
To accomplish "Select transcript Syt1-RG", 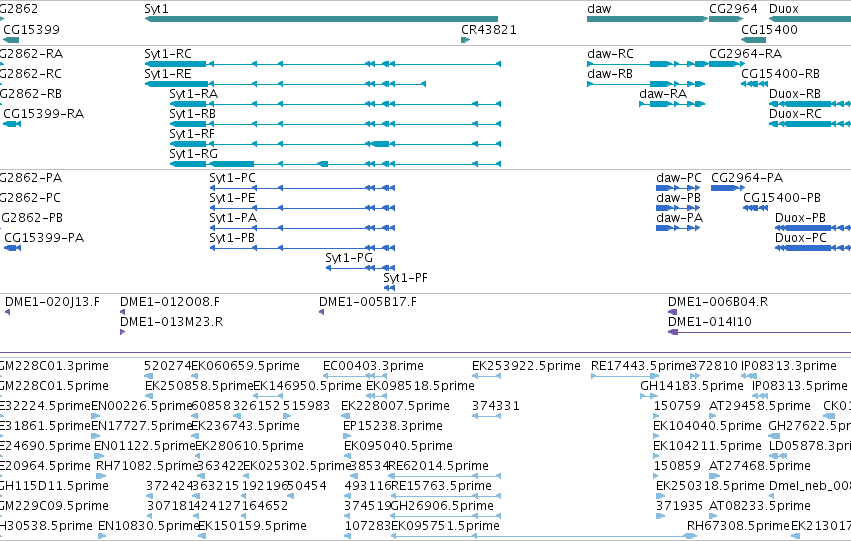I will click(x=335, y=164).
